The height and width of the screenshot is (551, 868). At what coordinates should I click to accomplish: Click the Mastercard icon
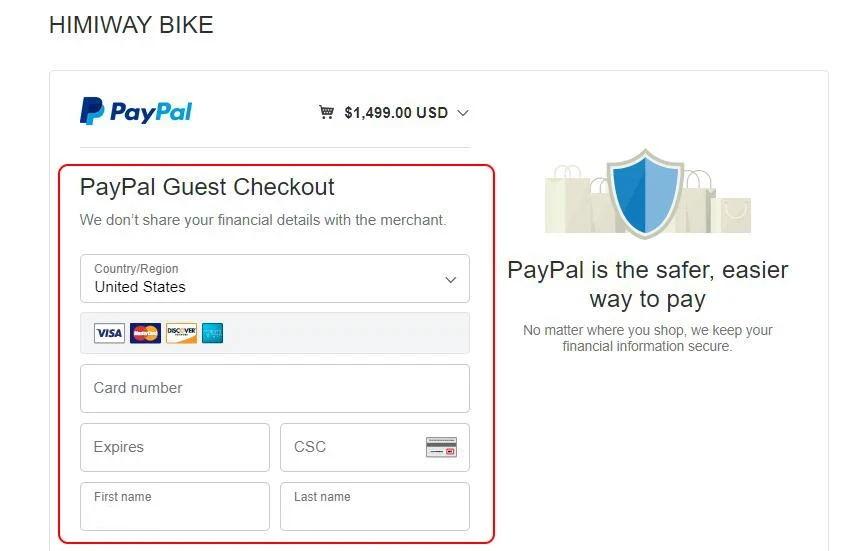pyautogui.click(x=145, y=333)
